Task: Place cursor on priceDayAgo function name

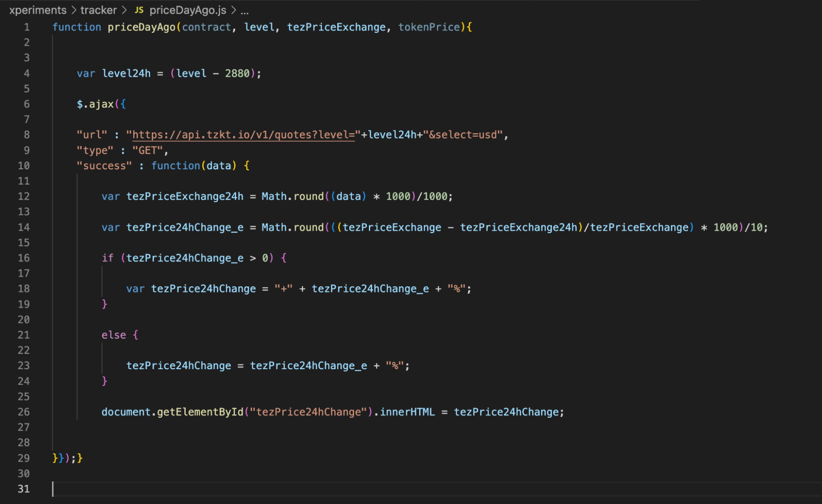Action: click(x=141, y=27)
